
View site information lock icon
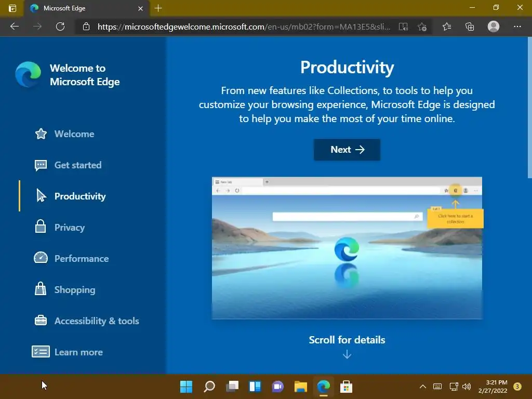pyautogui.click(x=86, y=26)
